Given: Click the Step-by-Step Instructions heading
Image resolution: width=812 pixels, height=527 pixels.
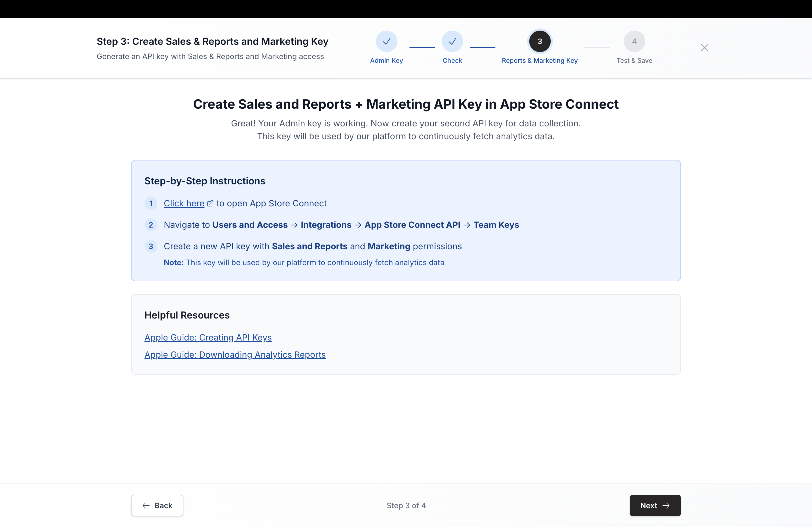Looking at the screenshot, I should click(x=205, y=181).
